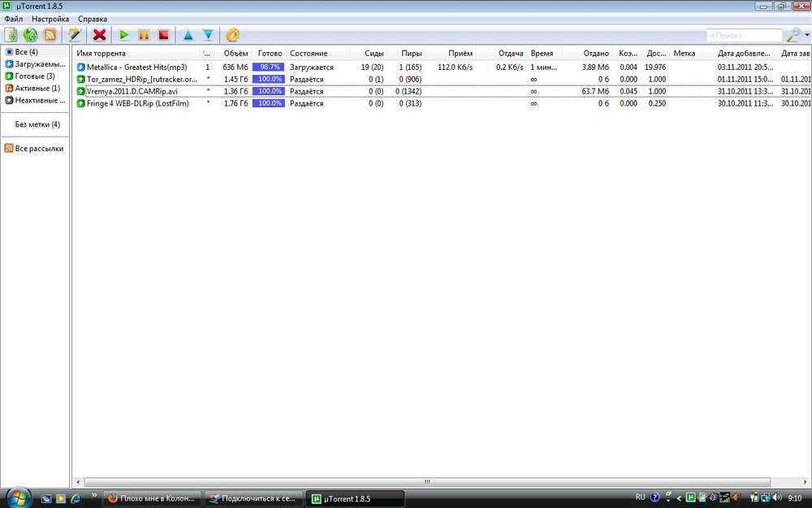This screenshot has height=508, width=812.
Task: Sort by Готово column header
Action: (x=270, y=54)
